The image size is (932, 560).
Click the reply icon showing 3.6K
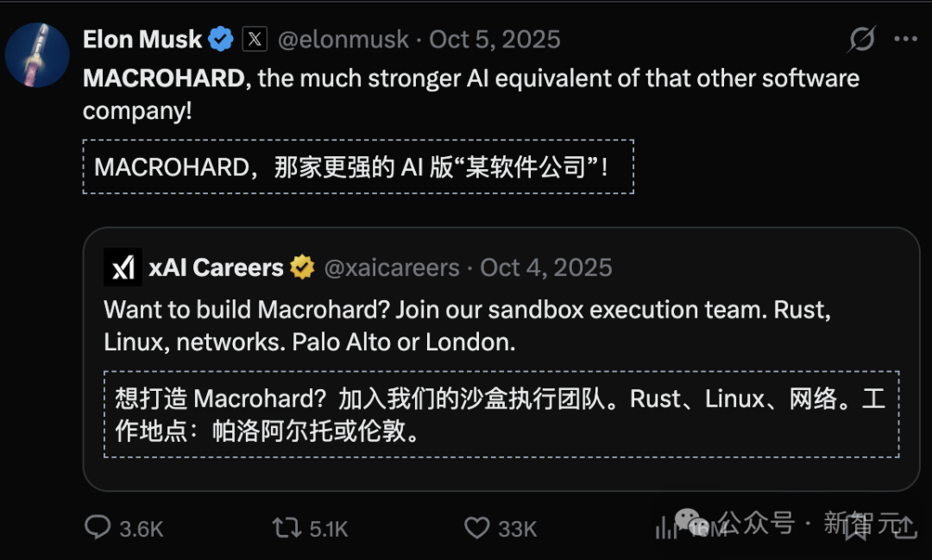(x=98, y=528)
